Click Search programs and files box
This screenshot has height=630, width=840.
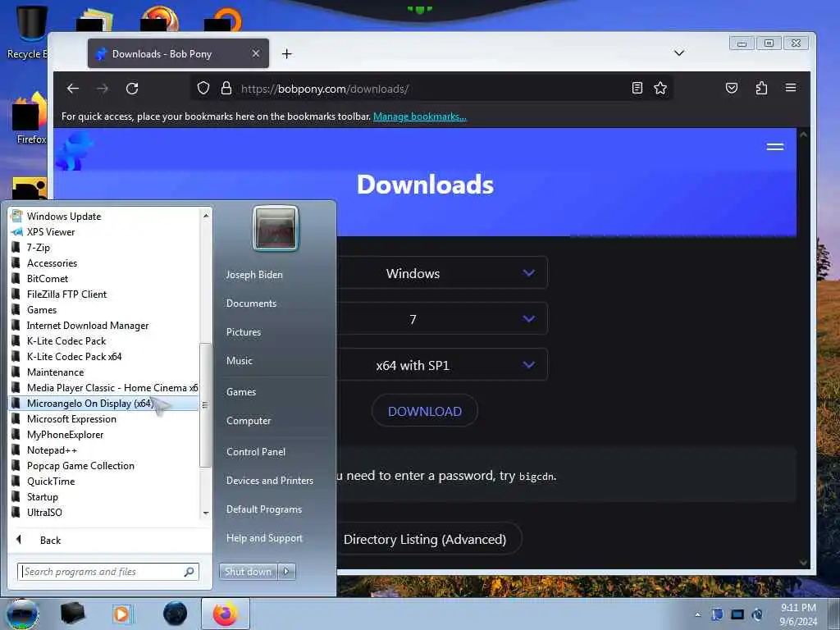[107, 572]
